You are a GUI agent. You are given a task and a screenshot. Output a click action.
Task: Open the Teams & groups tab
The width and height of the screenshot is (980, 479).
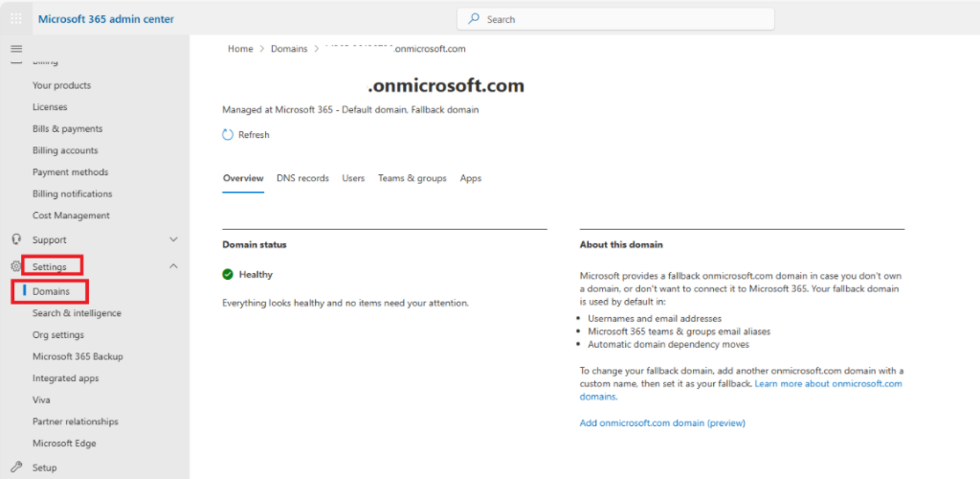click(412, 178)
